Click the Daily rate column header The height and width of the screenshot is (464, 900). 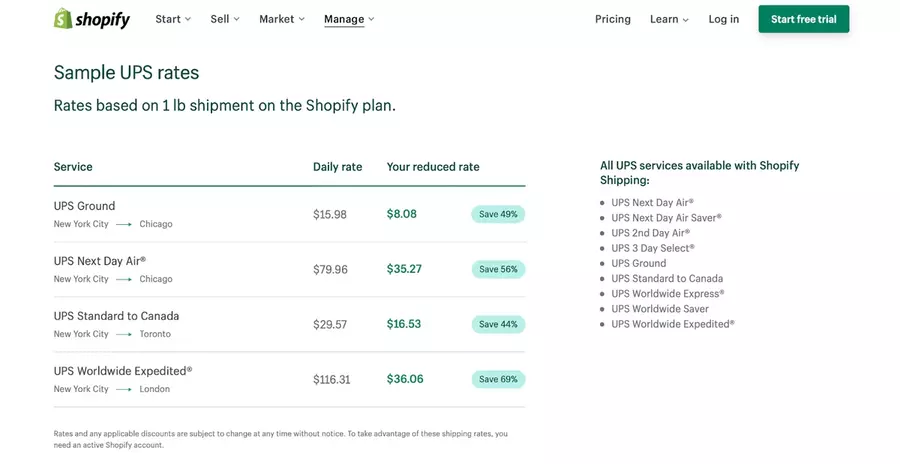pyautogui.click(x=338, y=167)
